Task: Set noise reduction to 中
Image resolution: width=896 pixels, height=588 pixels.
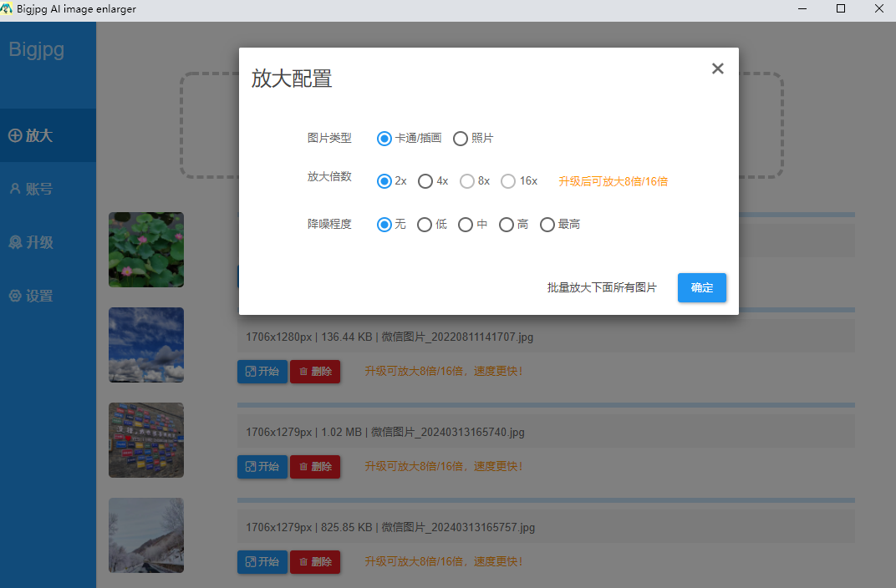Action: coord(466,225)
